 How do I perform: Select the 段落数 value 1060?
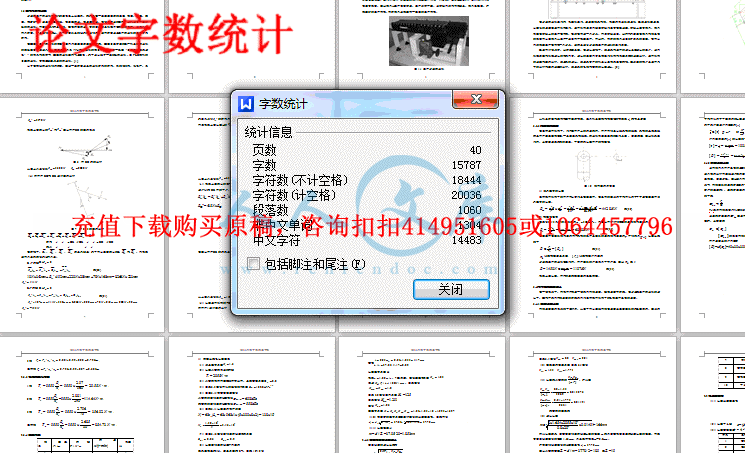click(x=469, y=210)
